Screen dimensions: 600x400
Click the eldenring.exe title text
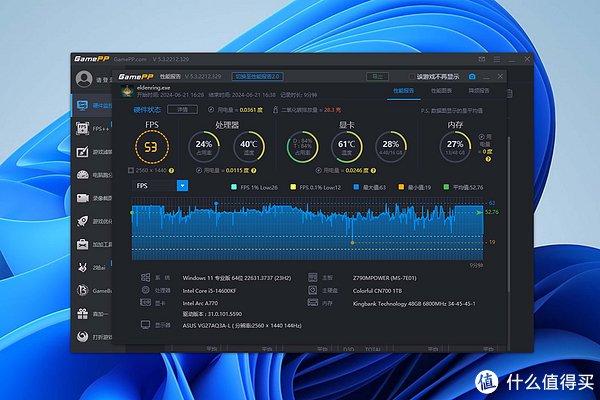pyautogui.click(x=153, y=88)
